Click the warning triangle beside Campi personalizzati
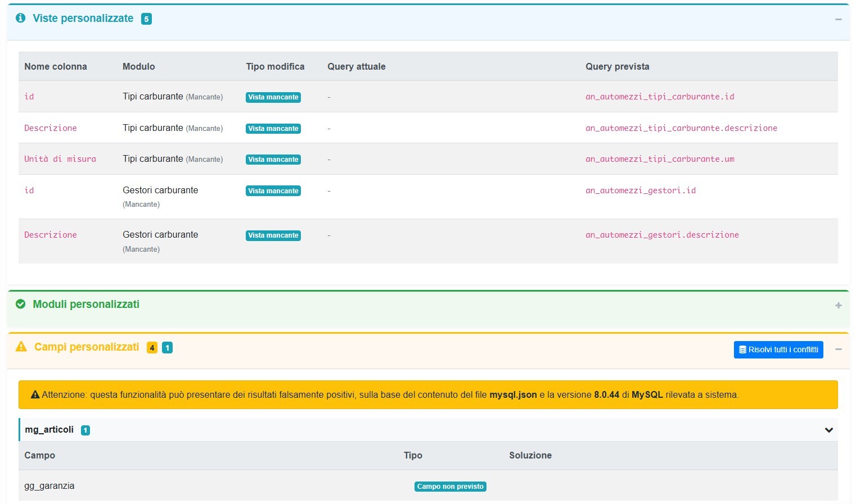The height and width of the screenshot is (504, 856). pos(21,347)
